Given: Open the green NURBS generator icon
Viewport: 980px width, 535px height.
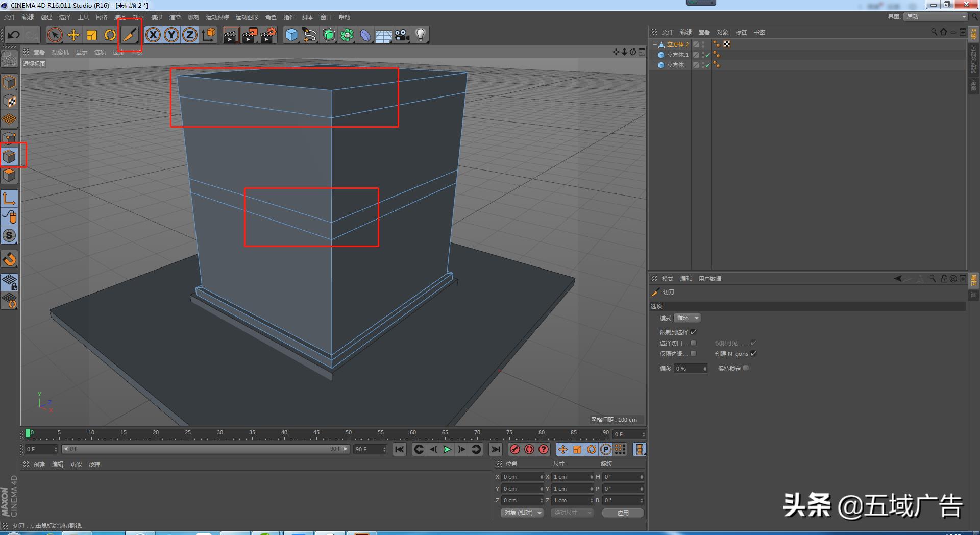Looking at the screenshot, I should [x=329, y=35].
